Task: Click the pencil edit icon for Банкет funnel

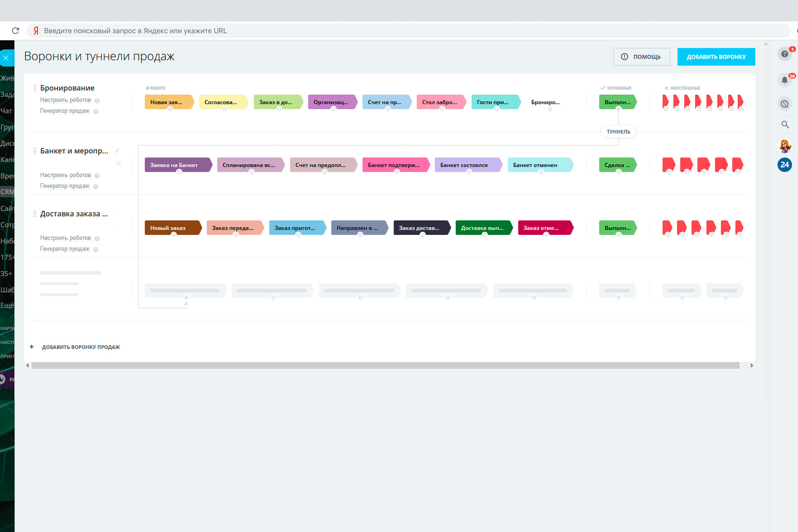Action: pyautogui.click(x=117, y=151)
